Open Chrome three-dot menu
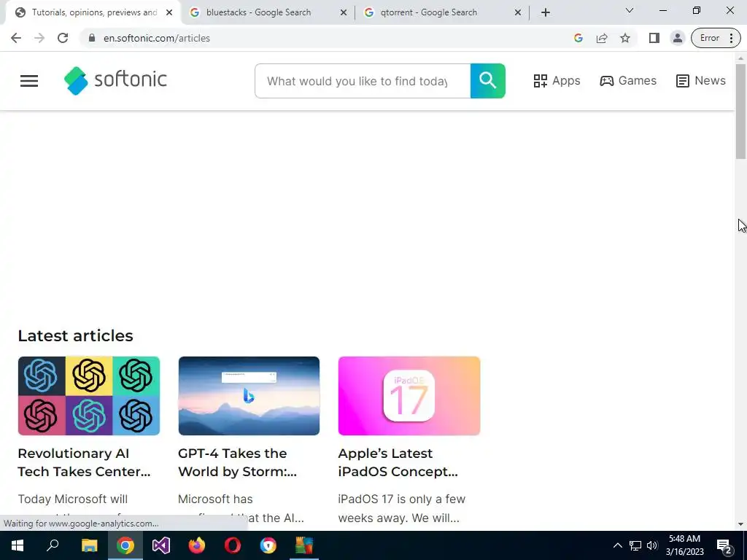 731,38
